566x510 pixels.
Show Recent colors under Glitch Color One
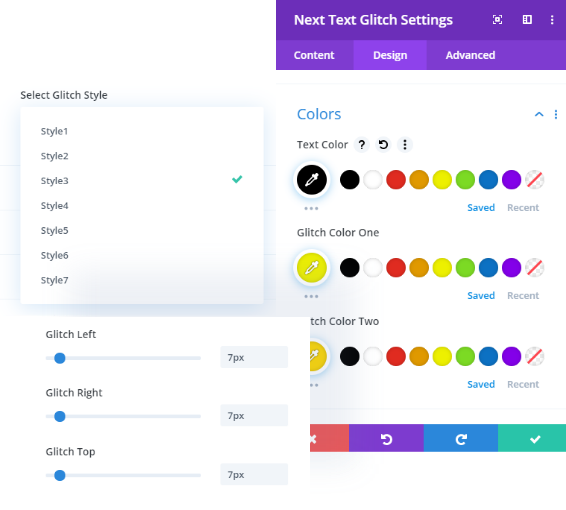pyautogui.click(x=523, y=296)
